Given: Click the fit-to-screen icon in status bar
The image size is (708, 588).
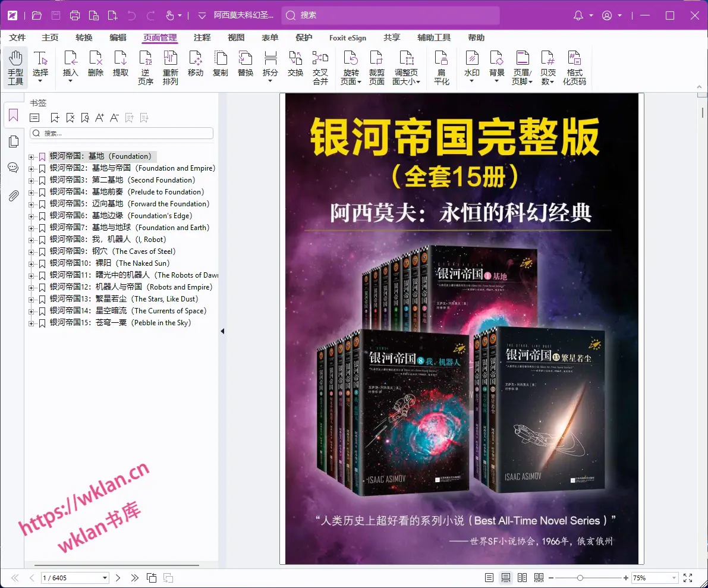Looking at the screenshot, I should 688,577.
